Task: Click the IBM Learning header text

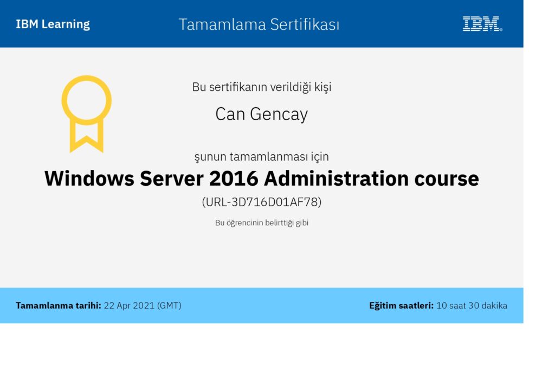Action: coord(53,24)
